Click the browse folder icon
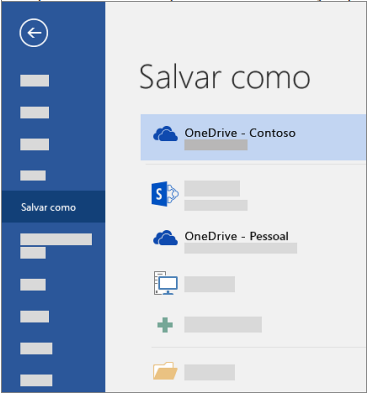 [165, 371]
